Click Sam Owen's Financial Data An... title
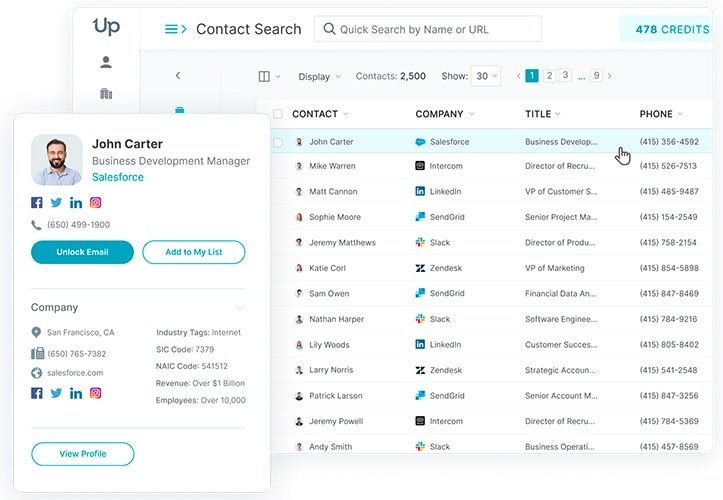This screenshot has width=723, height=500. (x=560, y=293)
